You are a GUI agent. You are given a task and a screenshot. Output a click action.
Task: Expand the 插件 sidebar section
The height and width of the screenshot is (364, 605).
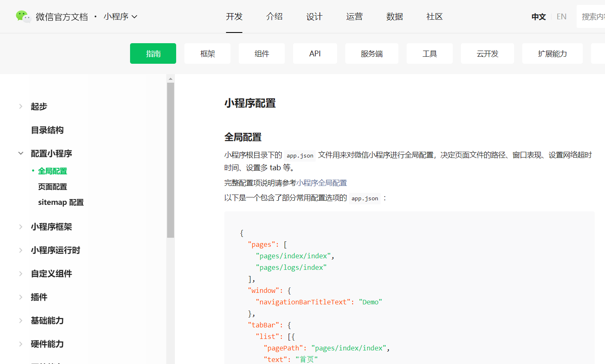tap(21, 297)
